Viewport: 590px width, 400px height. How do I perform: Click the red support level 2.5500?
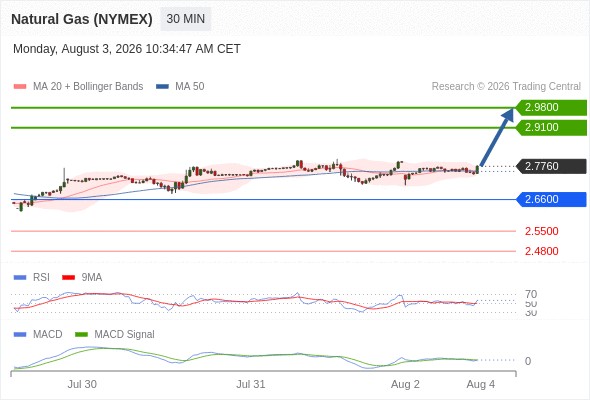(x=541, y=231)
